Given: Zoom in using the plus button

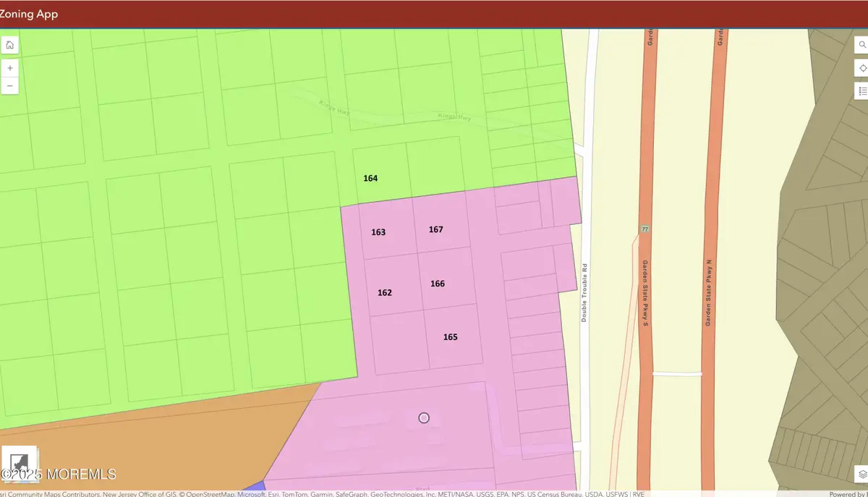Looking at the screenshot, I should (x=9, y=67).
